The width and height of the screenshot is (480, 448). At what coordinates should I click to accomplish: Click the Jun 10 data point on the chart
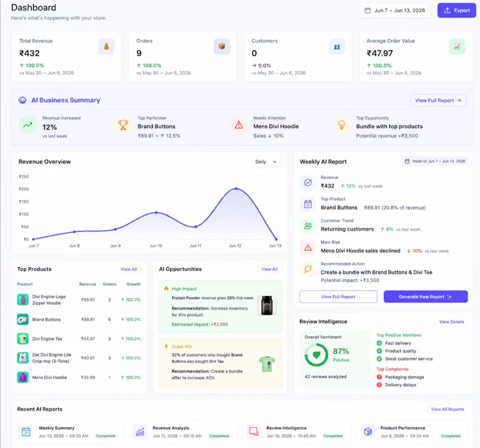tap(156, 213)
